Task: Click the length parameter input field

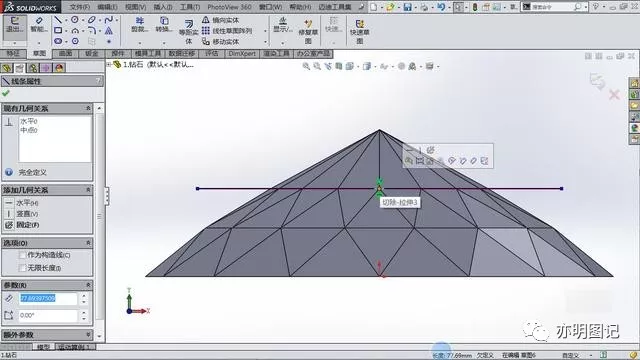Action: click(x=49, y=299)
